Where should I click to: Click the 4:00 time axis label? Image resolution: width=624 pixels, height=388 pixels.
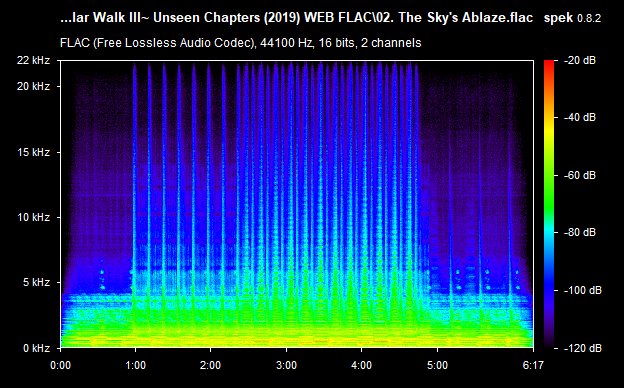[x=362, y=365]
